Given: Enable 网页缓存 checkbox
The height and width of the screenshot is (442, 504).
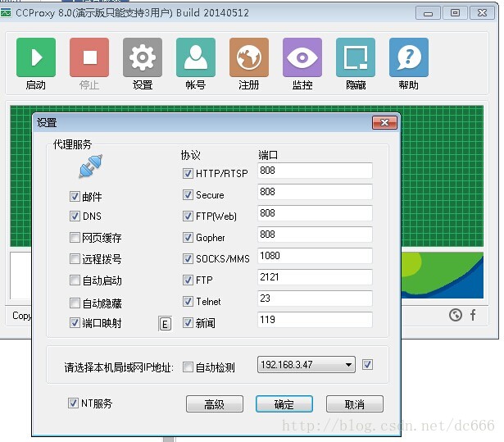Looking at the screenshot, I should pos(75,238).
